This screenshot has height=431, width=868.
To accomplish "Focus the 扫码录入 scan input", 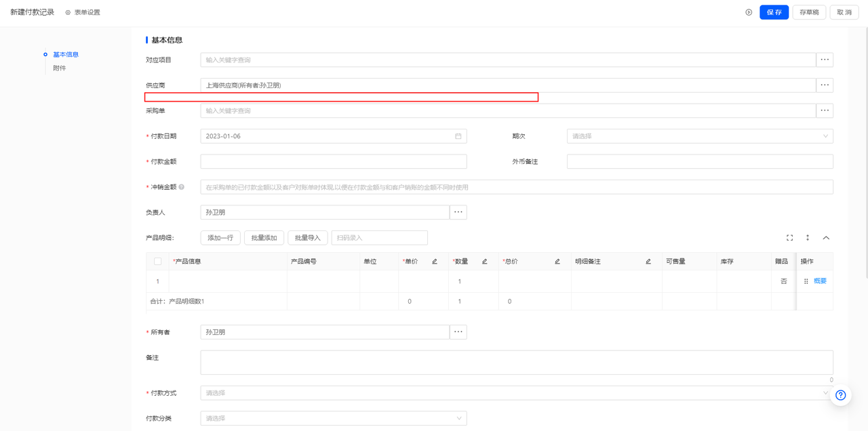I will 380,238.
